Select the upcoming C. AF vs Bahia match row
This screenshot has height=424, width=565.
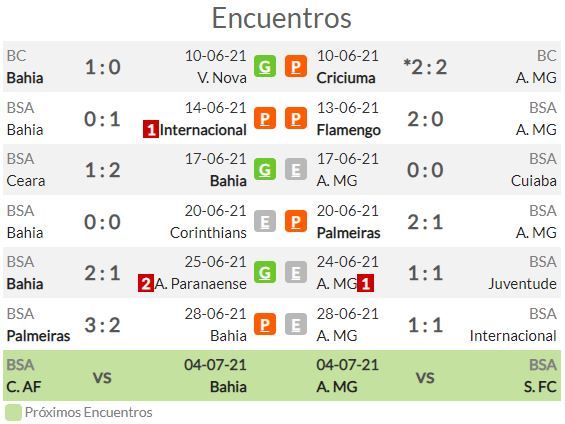tap(126, 375)
